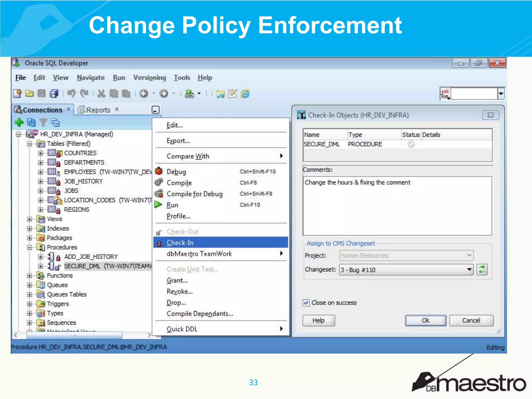Viewport: 532px width, 399px height.
Task: Switch to the Reports tab
Action: pyautogui.click(x=98, y=110)
